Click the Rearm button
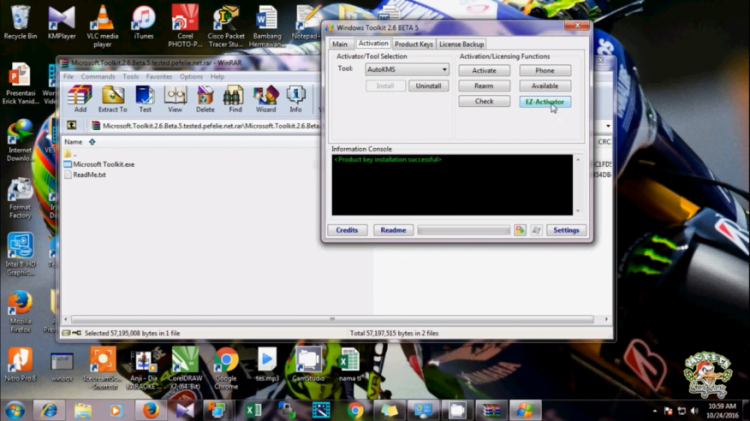Image resolution: width=750 pixels, height=421 pixels. [x=484, y=86]
